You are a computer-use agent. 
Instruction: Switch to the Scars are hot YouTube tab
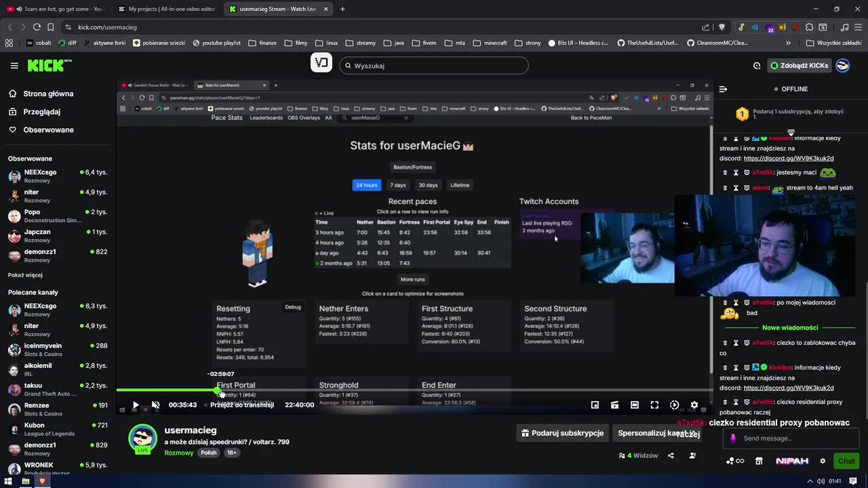56,9
